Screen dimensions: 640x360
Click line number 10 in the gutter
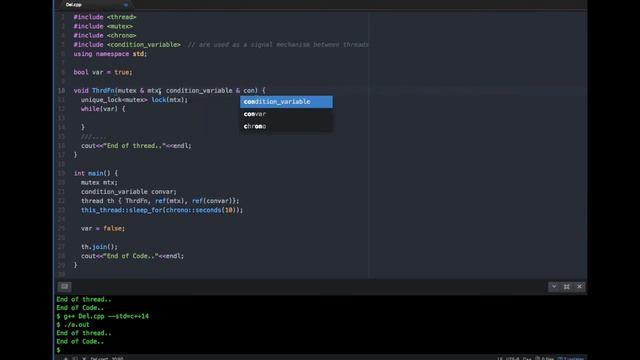(61, 91)
